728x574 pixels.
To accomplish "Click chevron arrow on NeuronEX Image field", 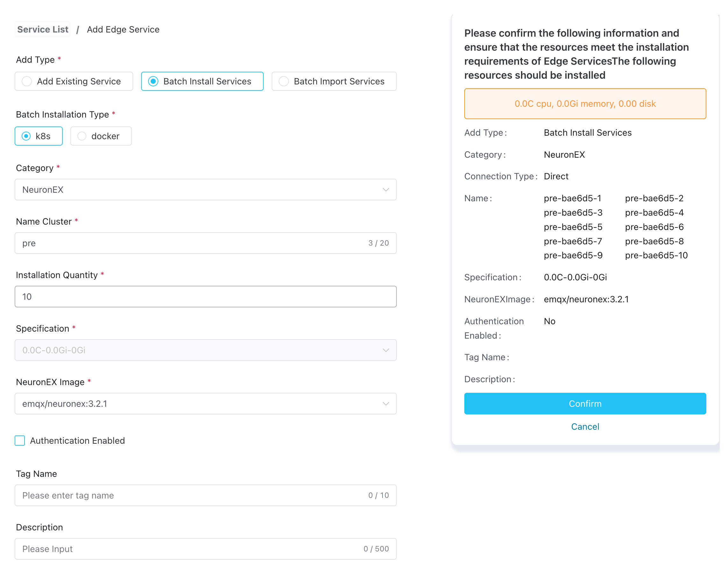I will point(386,404).
